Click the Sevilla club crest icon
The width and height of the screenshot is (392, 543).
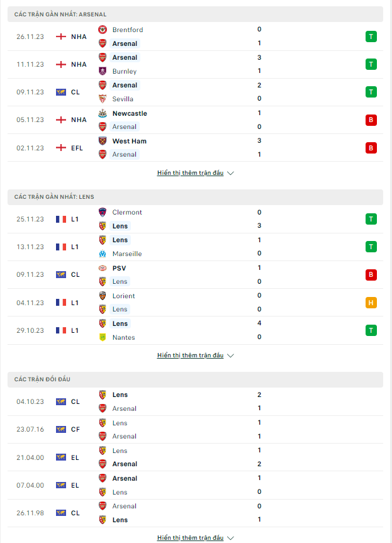[103, 99]
